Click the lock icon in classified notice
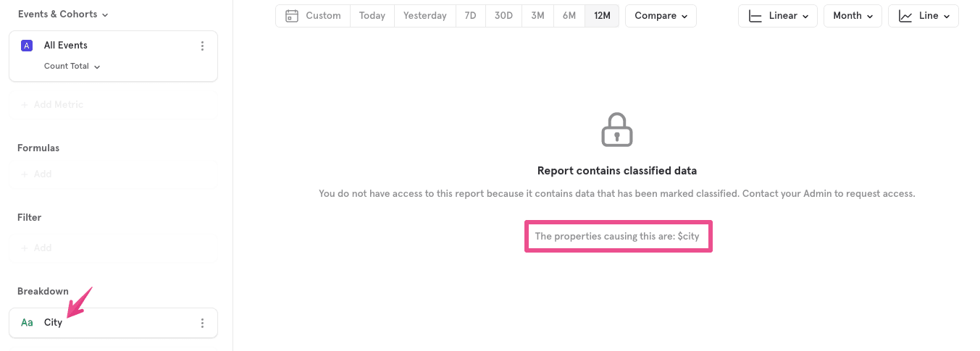 (617, 130)
